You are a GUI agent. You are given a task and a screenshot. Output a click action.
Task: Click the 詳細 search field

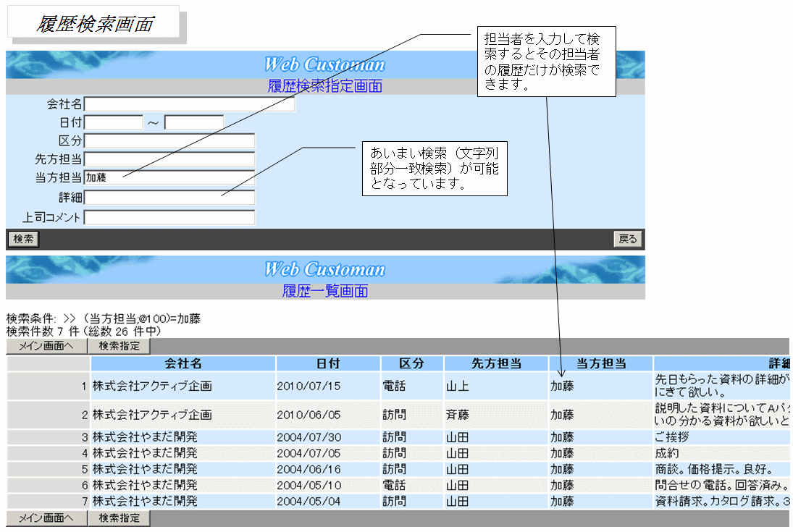click(169, 198)
